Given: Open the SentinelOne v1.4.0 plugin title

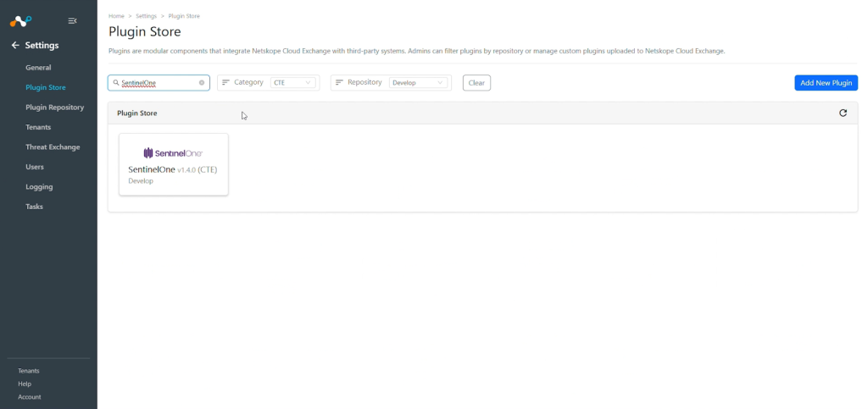Looking at the screenshot, I should coord(173,169).
